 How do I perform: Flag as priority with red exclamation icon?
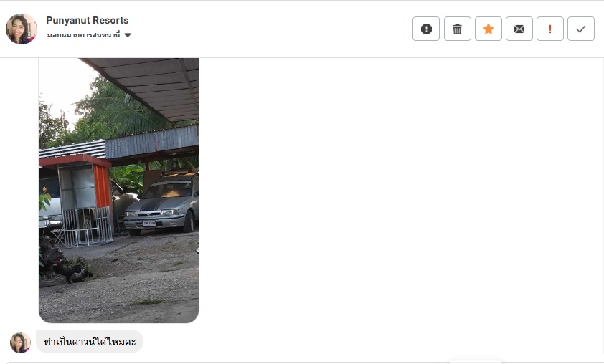pyautogui.click(x=549, y=29)
